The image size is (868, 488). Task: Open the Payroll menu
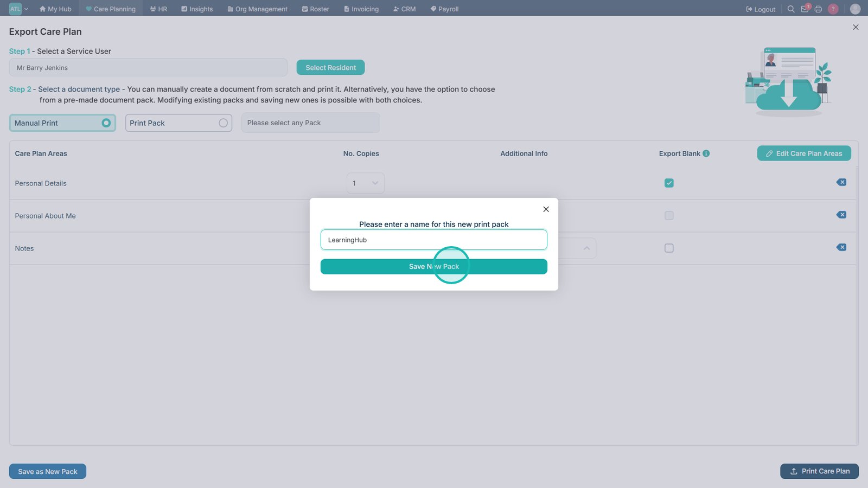(x=444, y=9)
